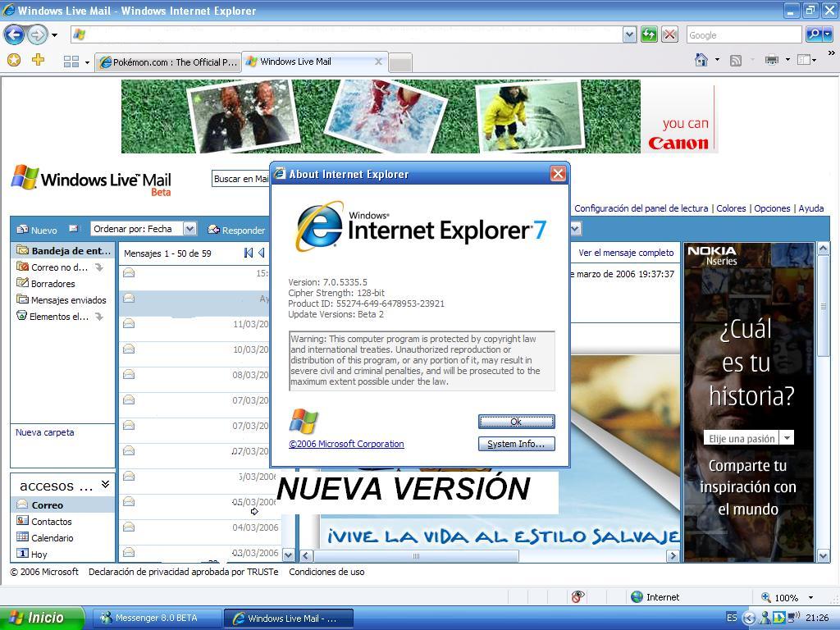Screen dimensions: 840x630
Task: Collapse the 'accesos' shortcuts panel
Action: [105, 485]
